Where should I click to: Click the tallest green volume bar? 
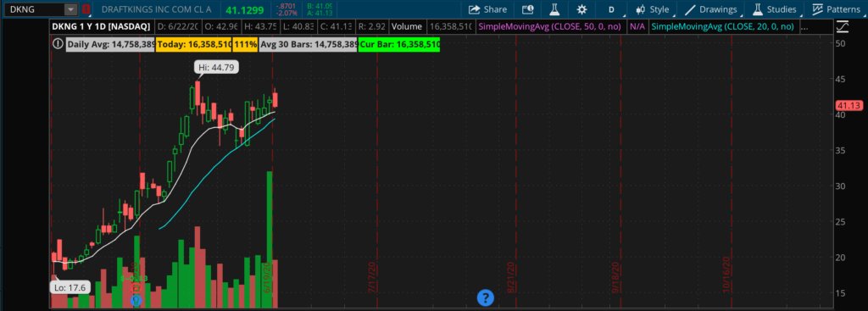(x=270, y=240)
